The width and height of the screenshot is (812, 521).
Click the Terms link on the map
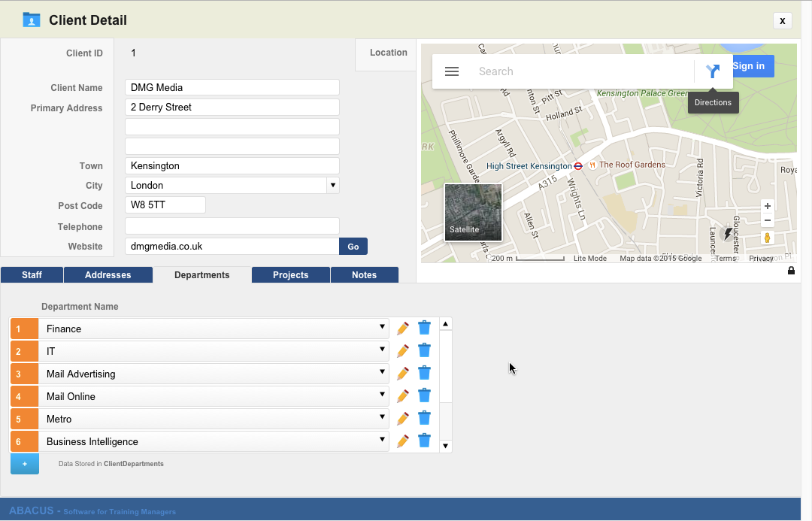coord(726,259)
